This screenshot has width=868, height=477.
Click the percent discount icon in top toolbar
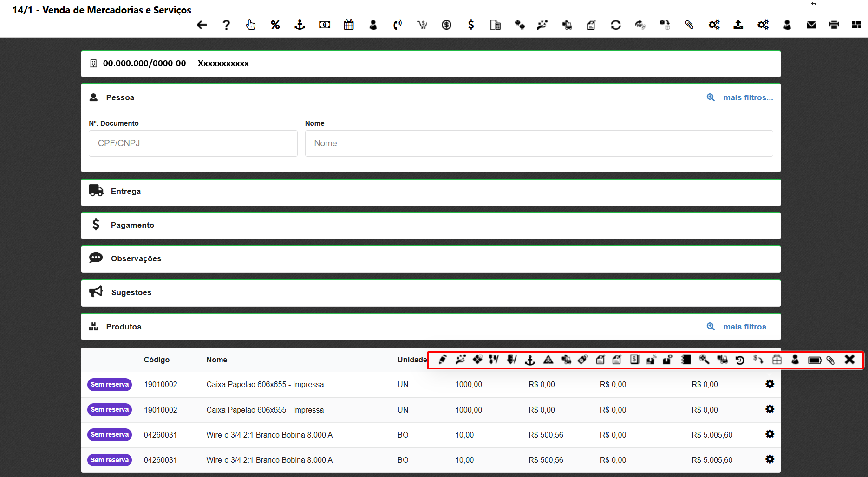(x=275, y=25)
